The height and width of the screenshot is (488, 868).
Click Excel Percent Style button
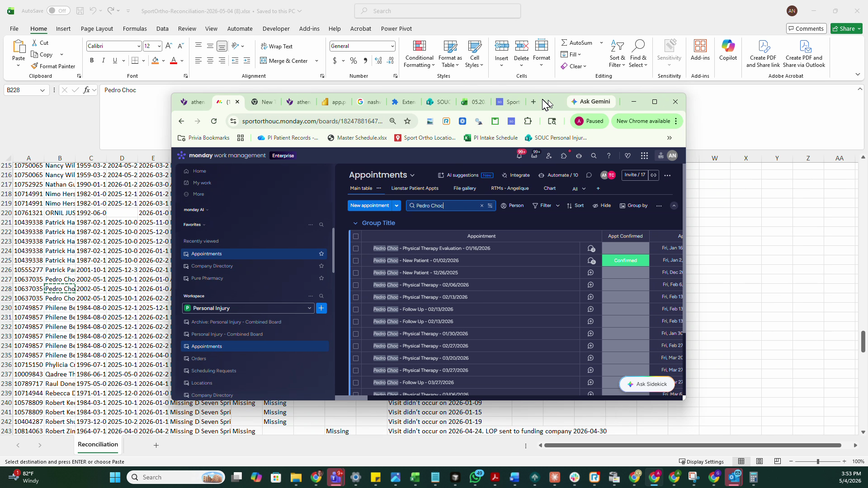(354, 61)
